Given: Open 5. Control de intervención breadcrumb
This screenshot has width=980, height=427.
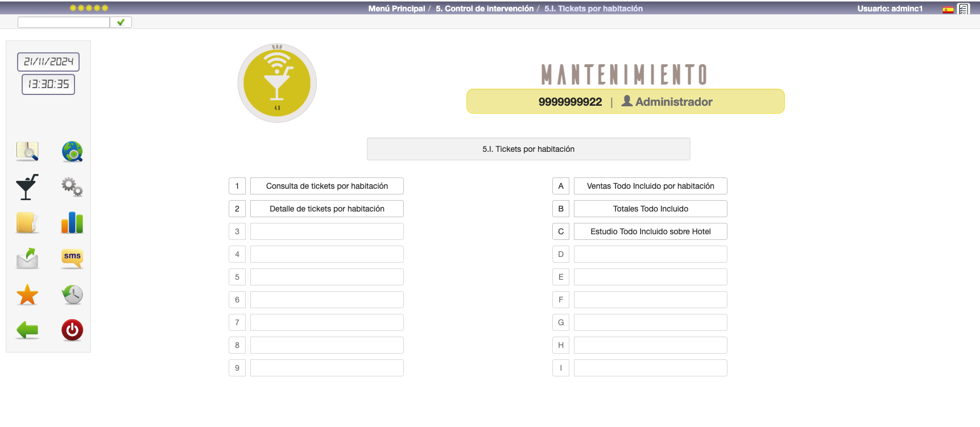Looking at the screenshot, I should pos(485,9).
